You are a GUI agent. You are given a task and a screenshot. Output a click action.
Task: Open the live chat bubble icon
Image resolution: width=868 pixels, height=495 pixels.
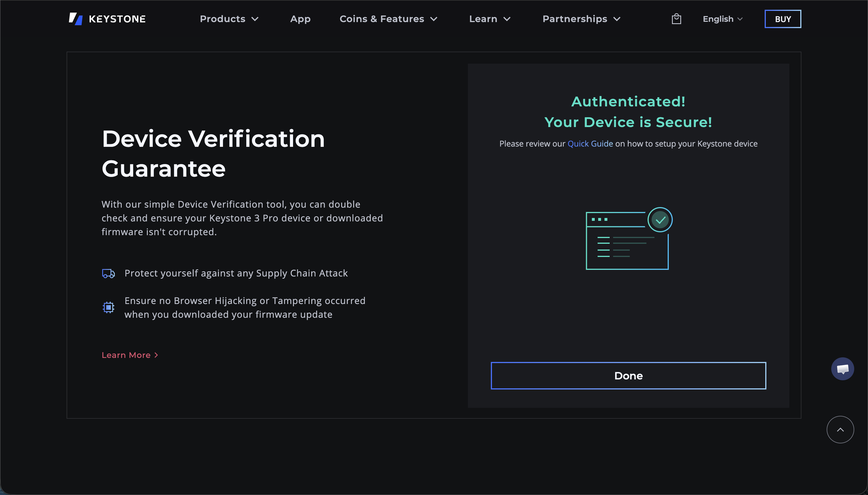pos(842,369)
